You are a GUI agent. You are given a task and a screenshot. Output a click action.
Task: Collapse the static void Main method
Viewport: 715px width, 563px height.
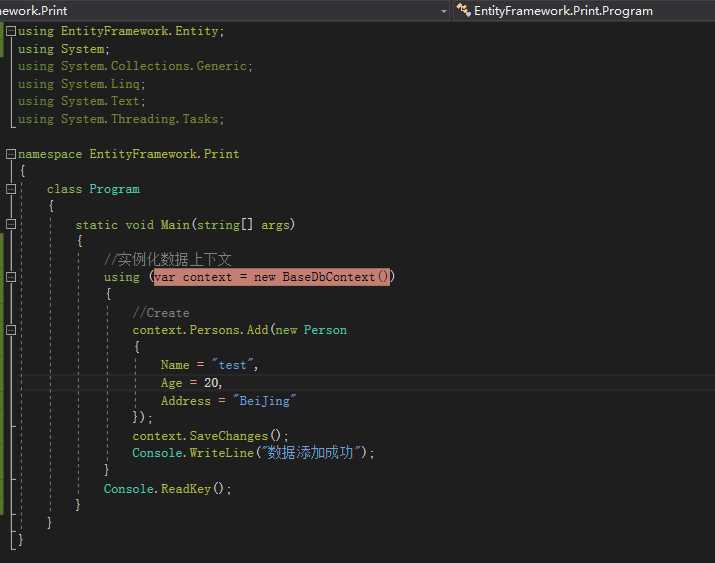[x=11, y=224]
